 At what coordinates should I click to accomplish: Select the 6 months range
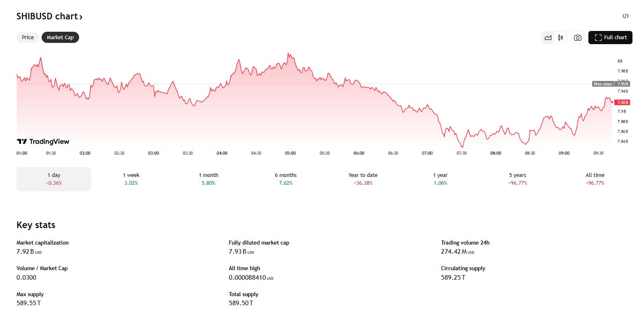point(286,179)
